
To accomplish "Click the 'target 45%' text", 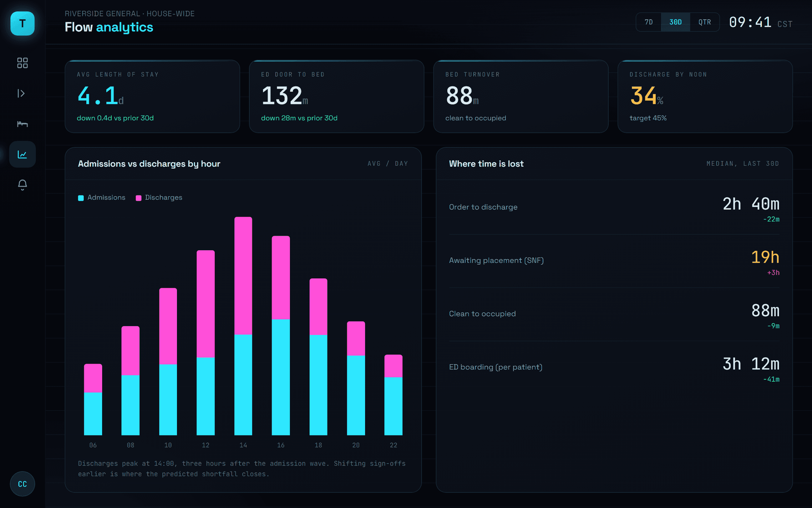I will click(648, 118).
